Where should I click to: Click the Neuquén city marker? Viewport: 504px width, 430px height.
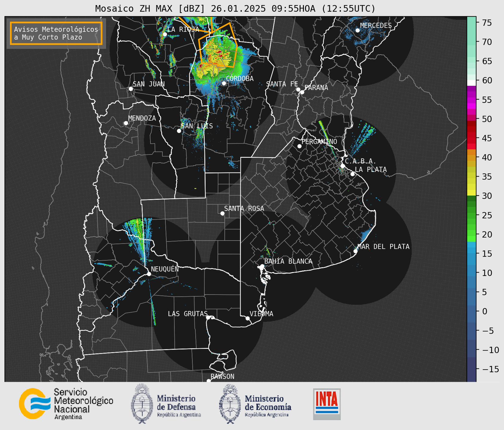pyautogui.click(x=149, y=274)
